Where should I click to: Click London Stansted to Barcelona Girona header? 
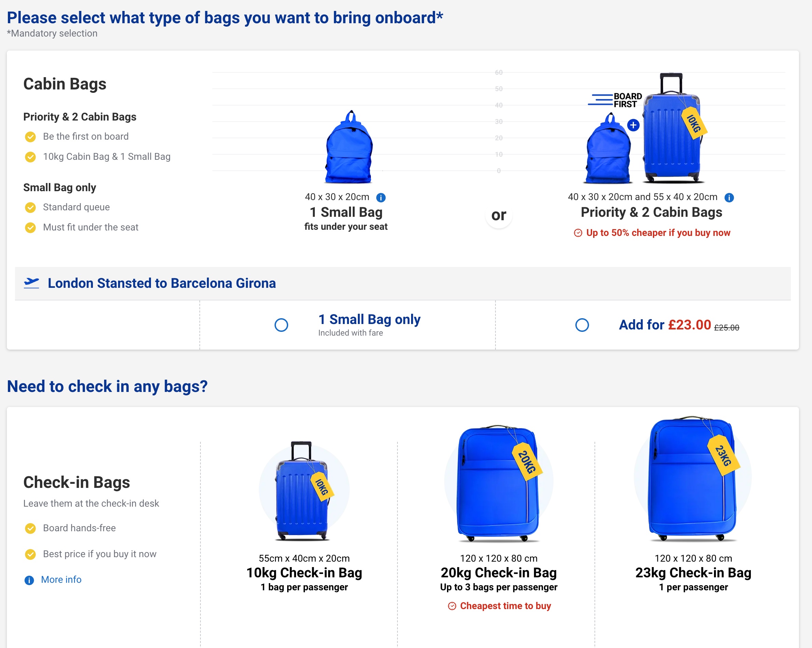[162, 283]
